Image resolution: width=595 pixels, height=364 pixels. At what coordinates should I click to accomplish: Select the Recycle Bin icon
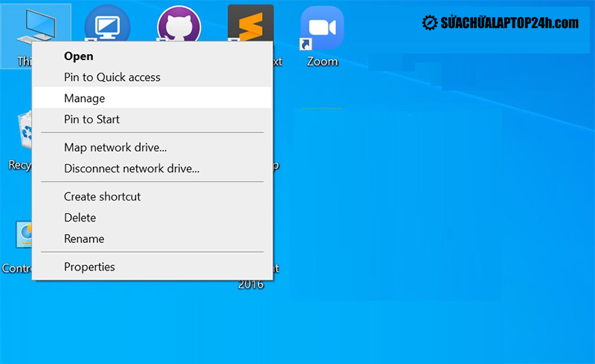[25, 129]
